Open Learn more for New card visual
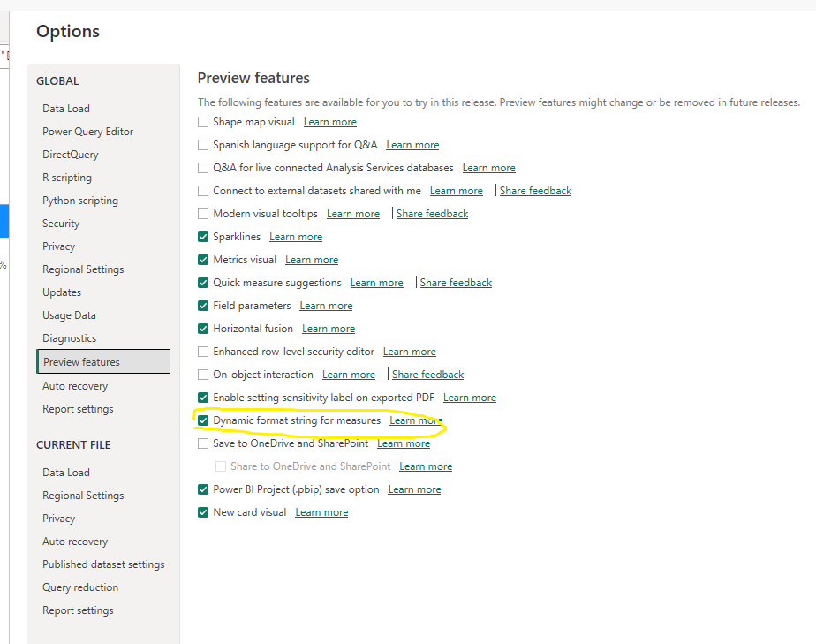This screenshot has width=816, height=644. click(321, 512)
